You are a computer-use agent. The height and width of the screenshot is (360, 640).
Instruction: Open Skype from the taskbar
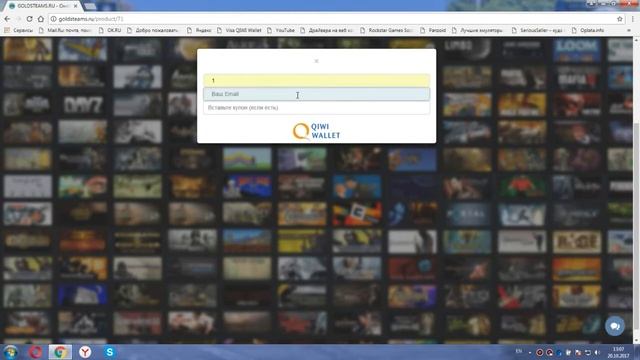[x=109, y=352]
